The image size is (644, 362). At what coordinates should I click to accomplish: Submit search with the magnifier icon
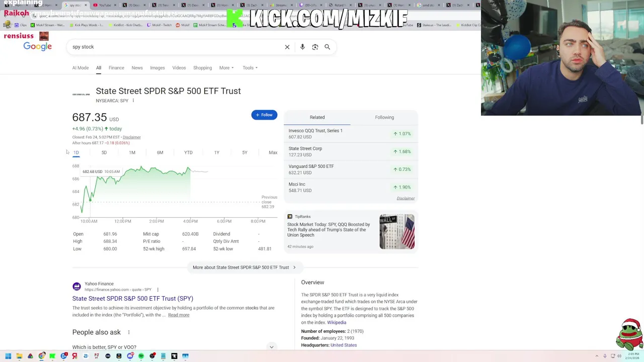point(328,47)
